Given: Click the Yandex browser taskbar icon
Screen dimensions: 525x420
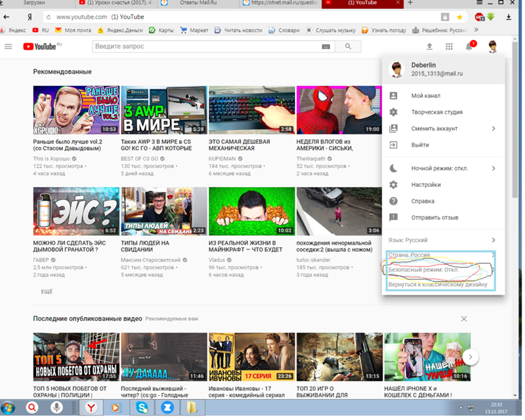Looking at the screenshot, I should 91,408.
